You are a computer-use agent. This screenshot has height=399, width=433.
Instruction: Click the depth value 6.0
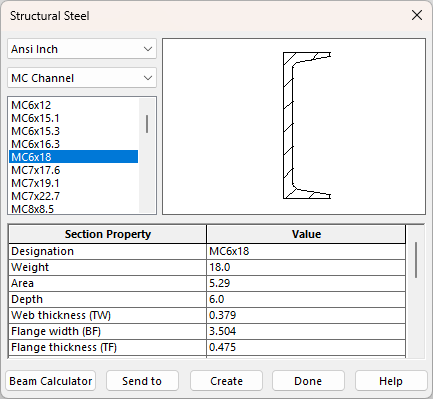306,299
